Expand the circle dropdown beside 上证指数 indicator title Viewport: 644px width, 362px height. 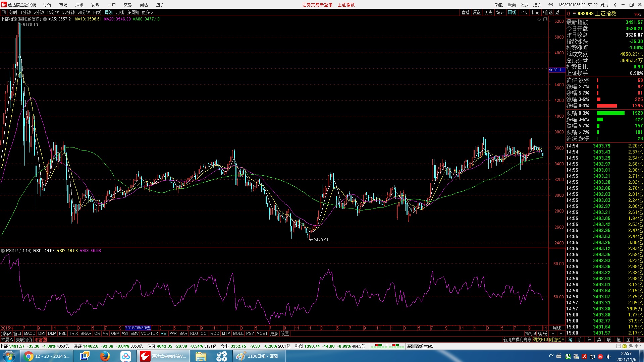(45, 19)
